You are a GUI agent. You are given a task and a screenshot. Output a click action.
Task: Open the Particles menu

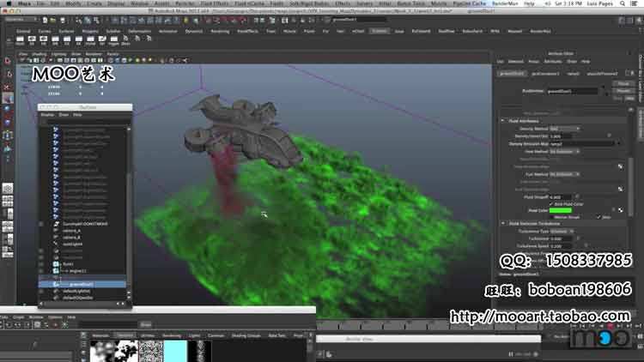(185, 3)
